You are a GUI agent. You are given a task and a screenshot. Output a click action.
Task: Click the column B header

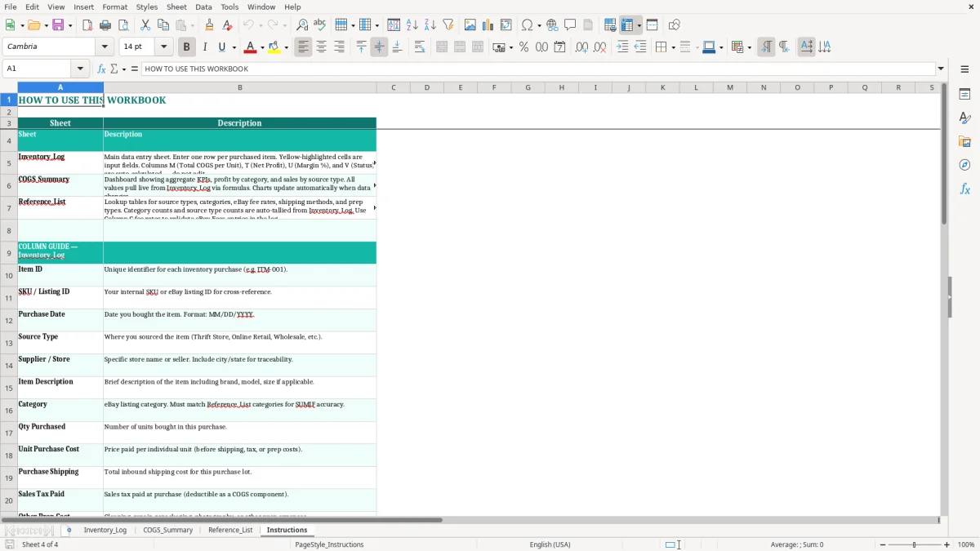point(240,87)
